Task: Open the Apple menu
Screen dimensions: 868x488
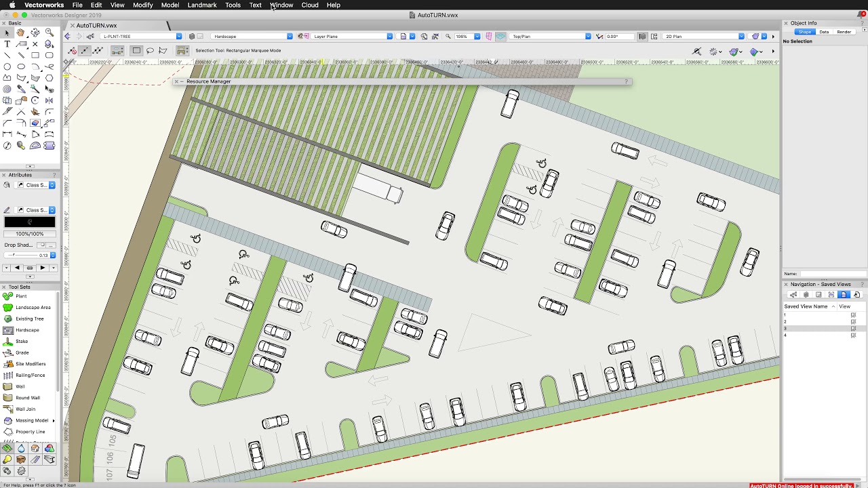Action: tap(12, 5)
